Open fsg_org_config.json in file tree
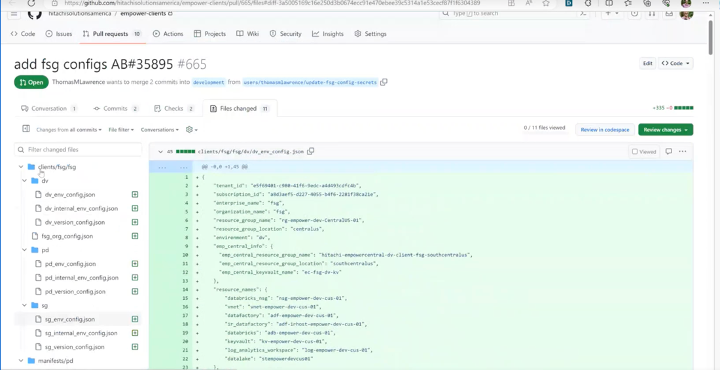The width and height of the screenshot is (720, 370). pyautogui.click(x=67, y=236)
